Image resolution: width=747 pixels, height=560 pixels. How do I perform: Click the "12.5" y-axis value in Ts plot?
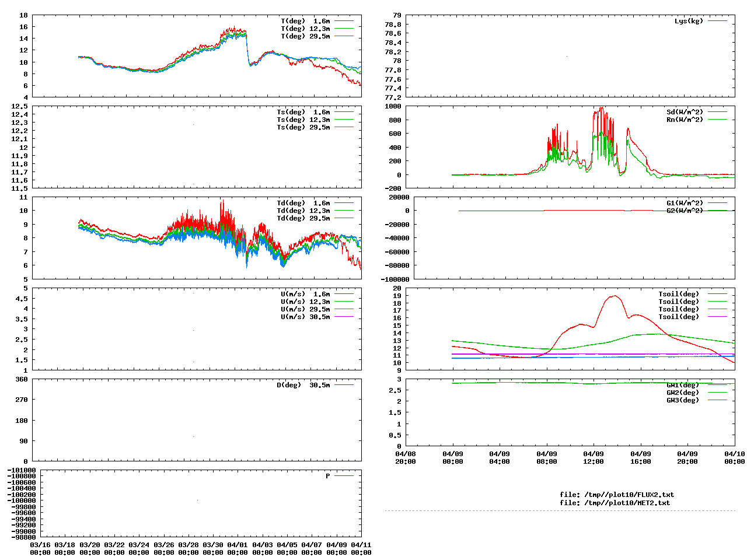(x=20, y=106)
